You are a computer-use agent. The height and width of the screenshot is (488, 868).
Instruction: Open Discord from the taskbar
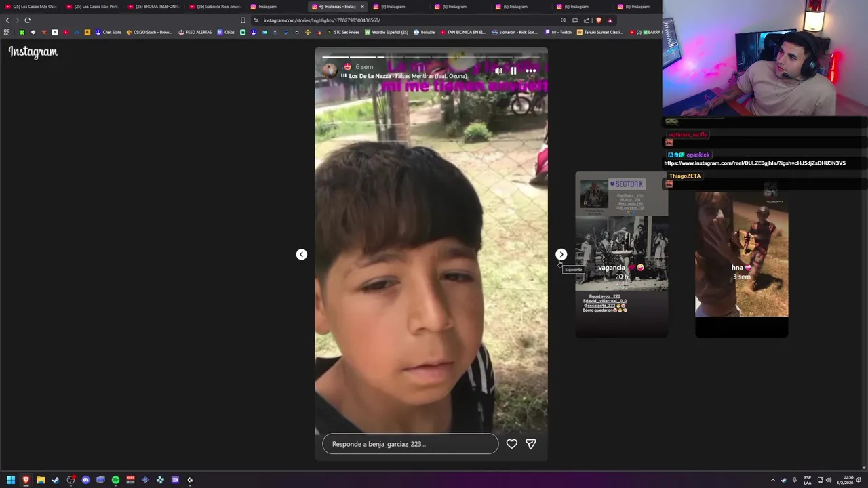[x=85, y=480]
